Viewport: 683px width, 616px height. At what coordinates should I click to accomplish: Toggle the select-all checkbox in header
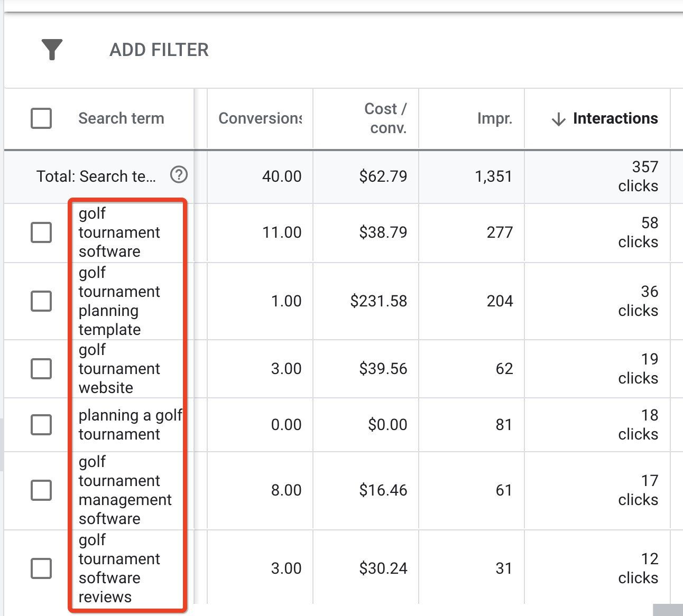click(41, 118)
